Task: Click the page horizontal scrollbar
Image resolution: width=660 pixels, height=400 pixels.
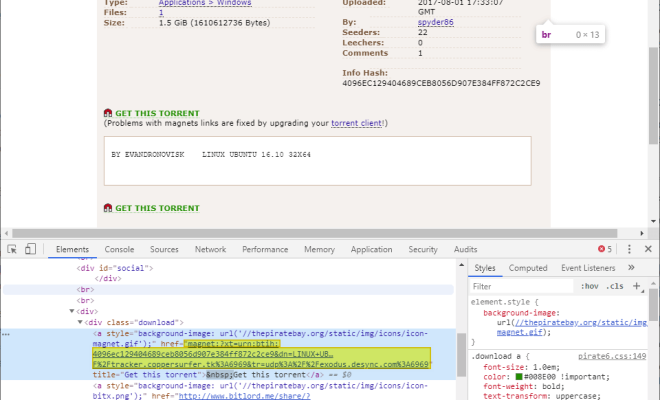Action: (x=315, y=233)
